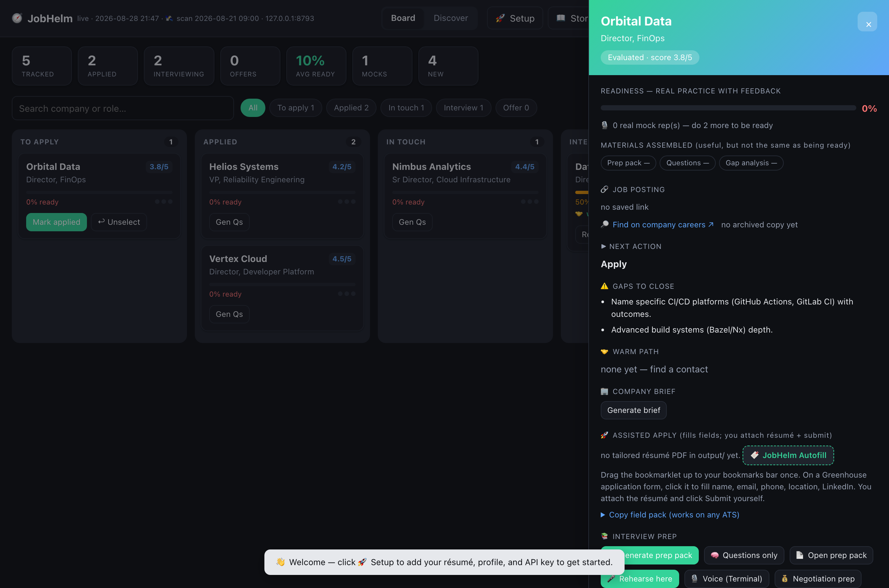
Task: Close the Orbital Data detail panel
Action: [867, 22]
